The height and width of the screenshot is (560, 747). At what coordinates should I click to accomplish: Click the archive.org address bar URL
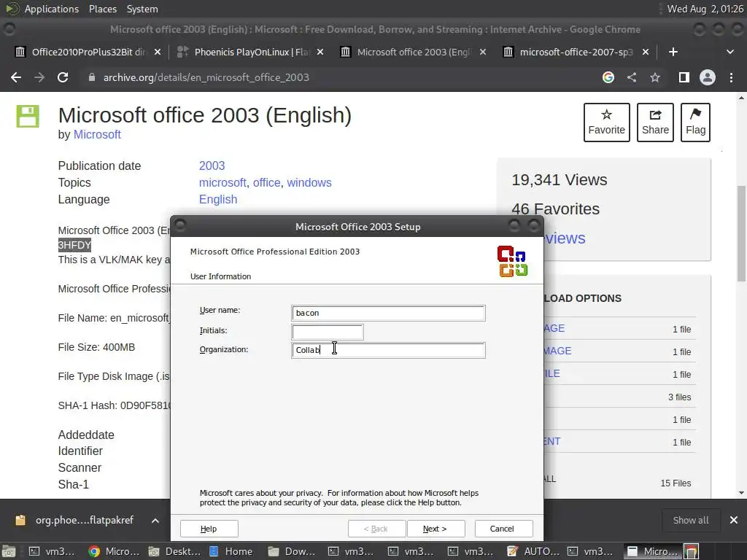[x=206, y=77]
